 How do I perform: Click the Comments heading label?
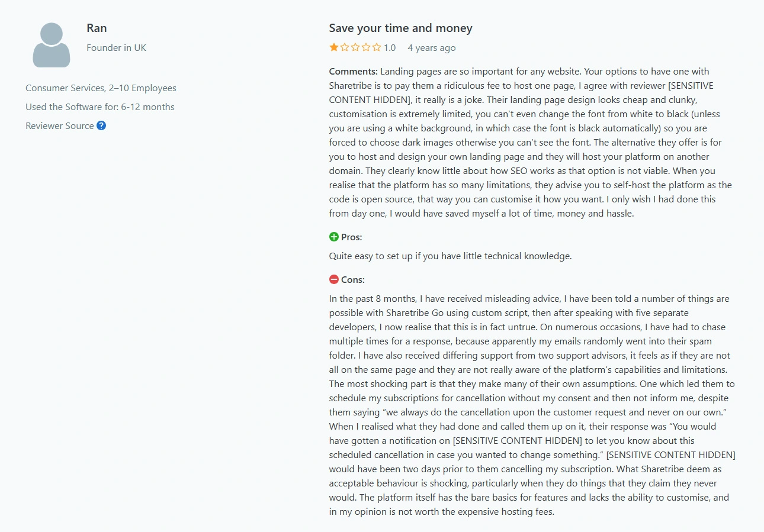(x=354, y=71)
